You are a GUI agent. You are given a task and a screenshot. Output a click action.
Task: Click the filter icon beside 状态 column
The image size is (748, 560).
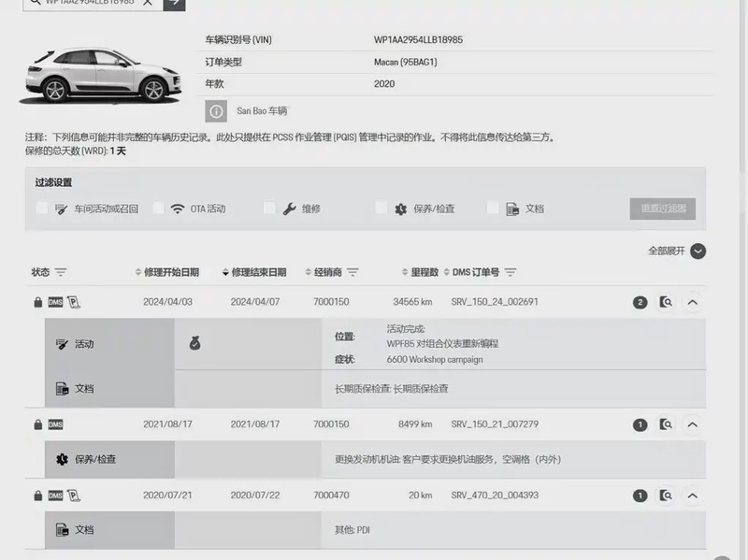61,272
